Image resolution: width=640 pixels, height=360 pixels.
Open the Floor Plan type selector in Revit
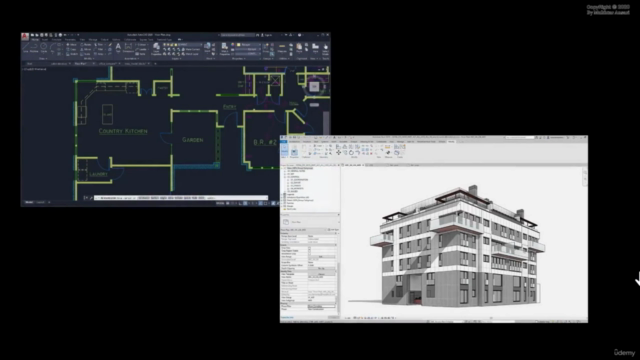point(309,222)
